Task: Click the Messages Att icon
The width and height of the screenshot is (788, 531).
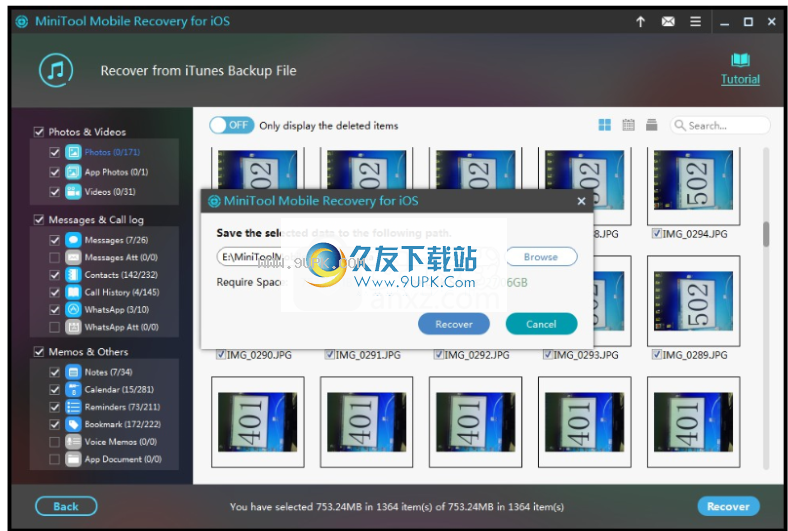Action: [73, 257]
